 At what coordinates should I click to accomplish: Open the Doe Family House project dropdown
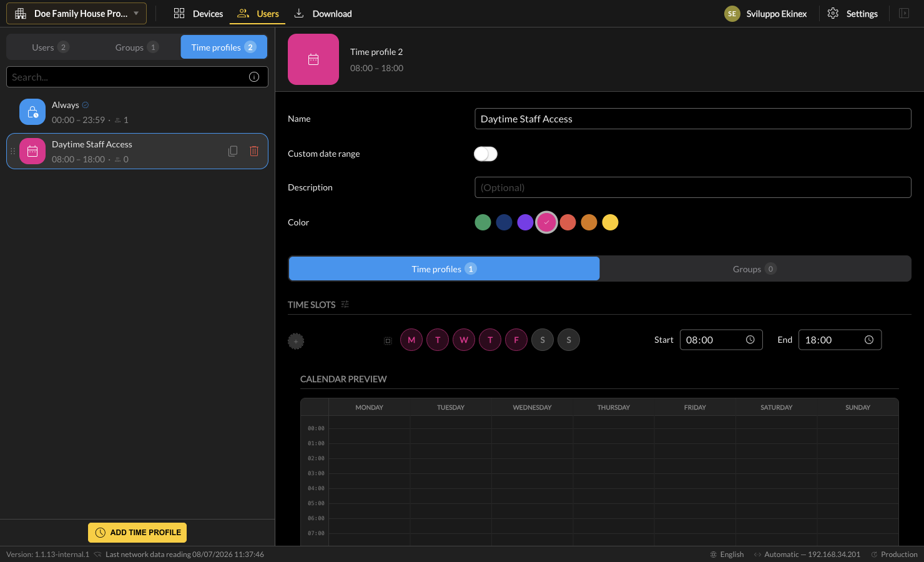pos(76,13)
